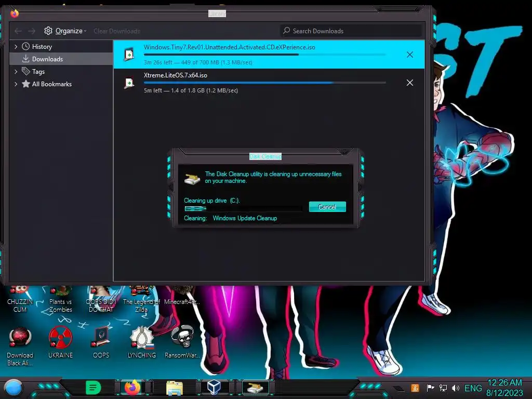Open the Action Center flag tray icon
Viewport: 532px width, 399px height.
[x=430, y=388]
